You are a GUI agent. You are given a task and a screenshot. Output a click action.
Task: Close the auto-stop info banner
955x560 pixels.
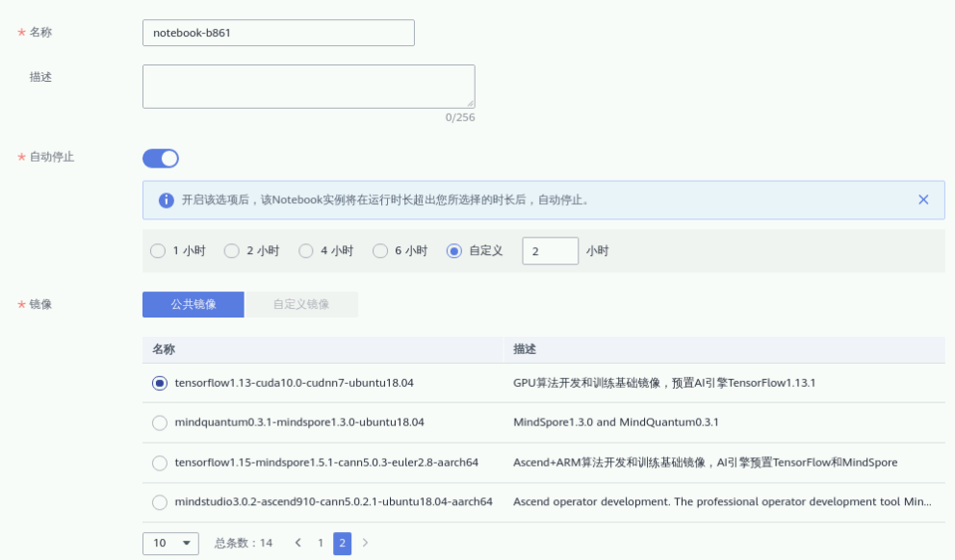(x=923, y=200)
